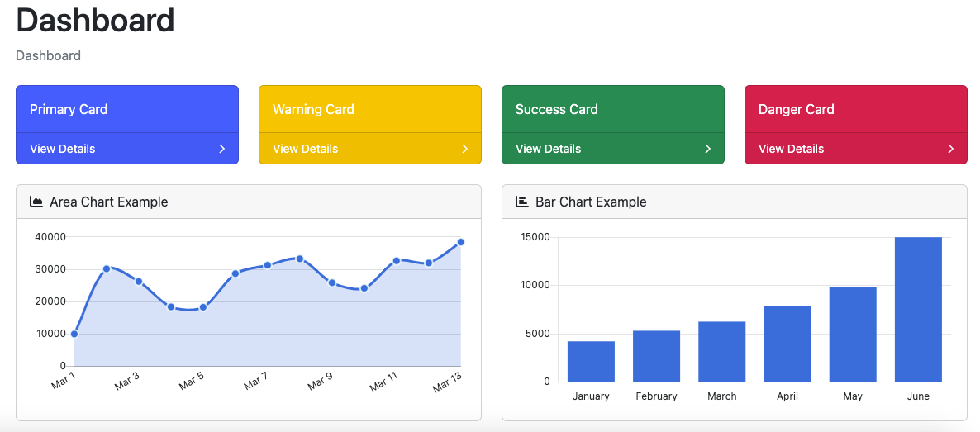Click the Primary Card chevron arrow

tap(221, 149)
